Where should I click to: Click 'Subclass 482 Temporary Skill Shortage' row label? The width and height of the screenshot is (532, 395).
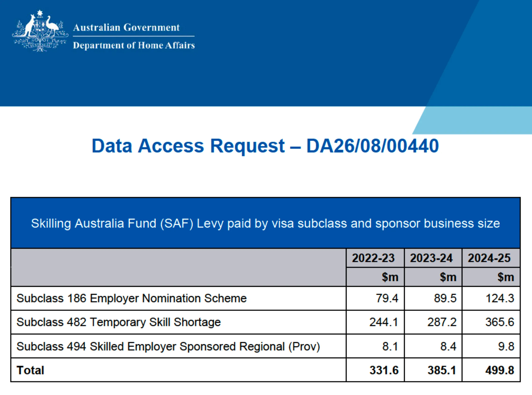tap(119, 322)
